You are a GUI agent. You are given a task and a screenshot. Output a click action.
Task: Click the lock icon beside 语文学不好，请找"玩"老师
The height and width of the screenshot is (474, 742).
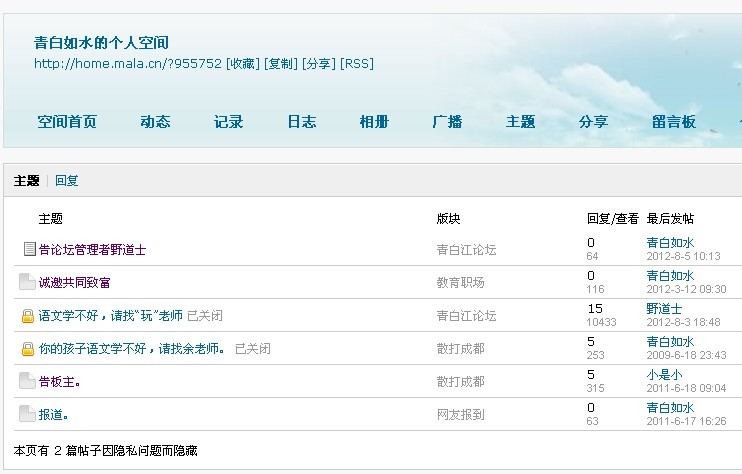[28, 316]
